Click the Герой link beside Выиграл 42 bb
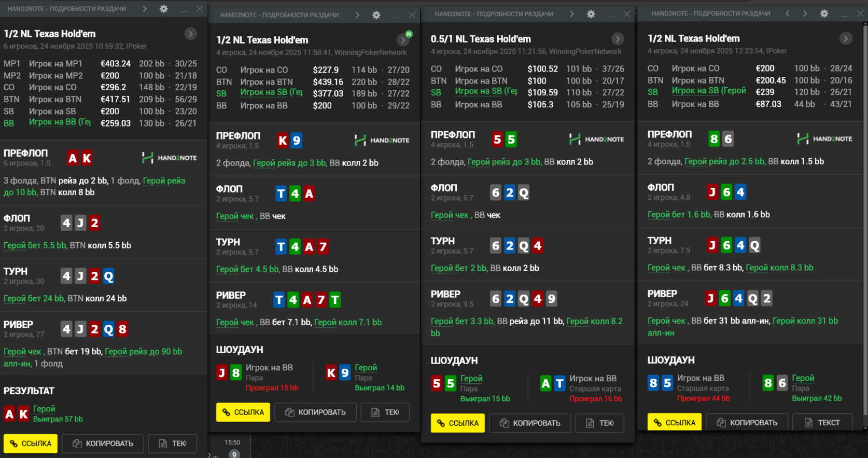 (803, 378)
